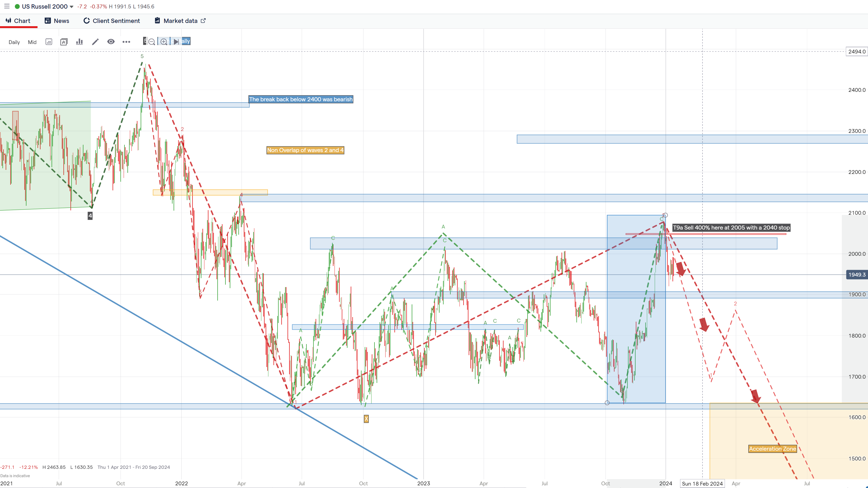
Task: Jump to latest candle arrow
Action: click(176, 42)
